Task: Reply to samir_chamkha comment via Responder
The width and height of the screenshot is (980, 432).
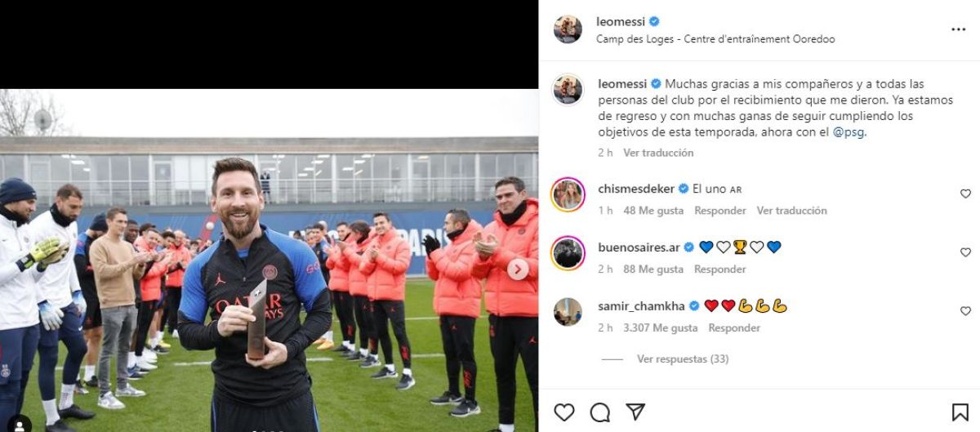Action: 734,327
